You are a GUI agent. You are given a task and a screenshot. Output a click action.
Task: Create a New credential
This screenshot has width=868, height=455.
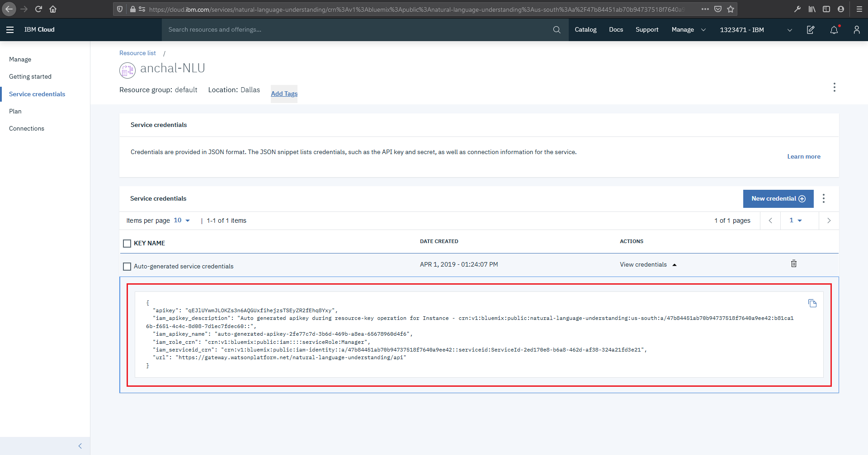click(778, 199)
